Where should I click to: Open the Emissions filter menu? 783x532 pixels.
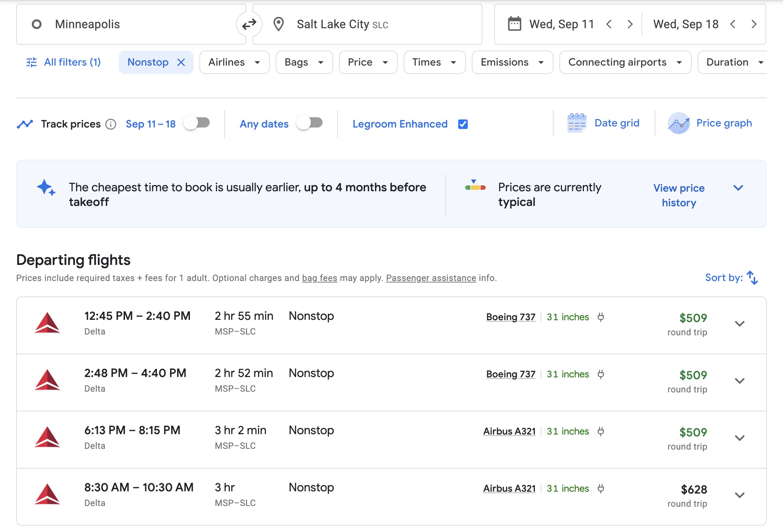512,62
